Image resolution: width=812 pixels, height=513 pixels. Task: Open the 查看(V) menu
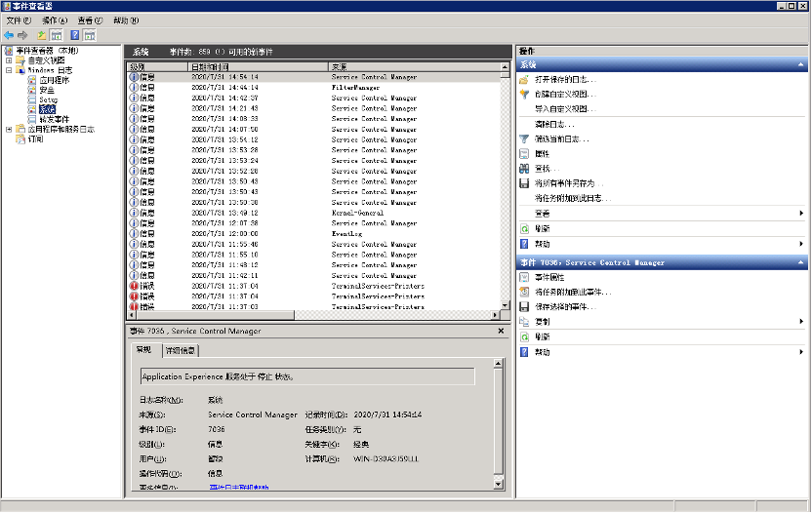90,20
